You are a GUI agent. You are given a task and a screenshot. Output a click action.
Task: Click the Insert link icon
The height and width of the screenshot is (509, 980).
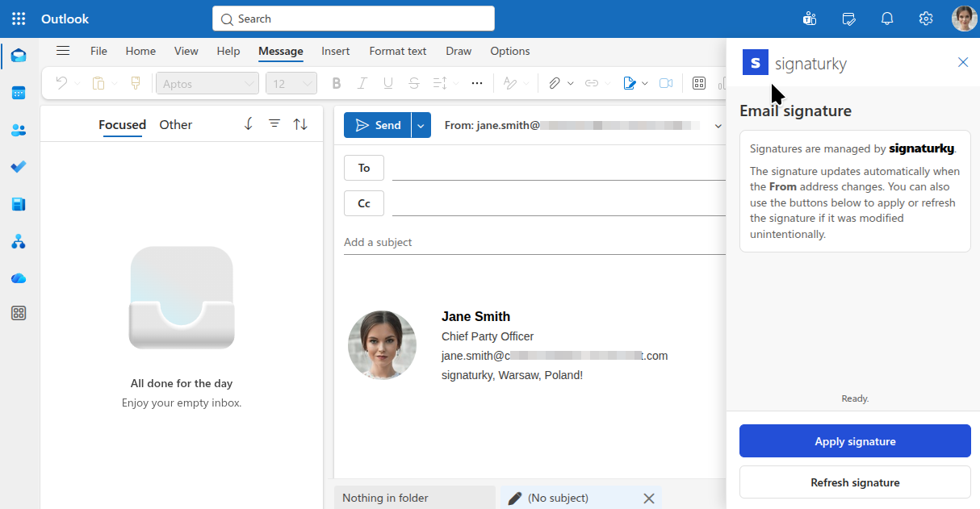(x=592, y=83)
